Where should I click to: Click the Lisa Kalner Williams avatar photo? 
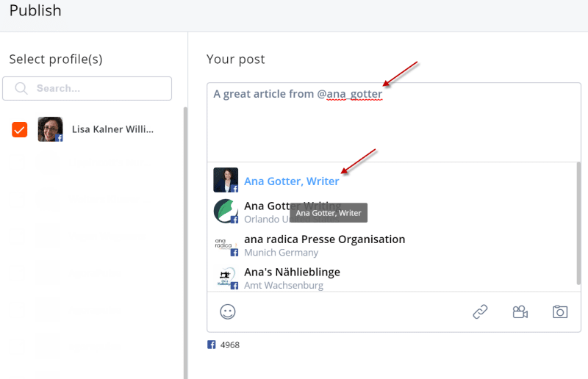(50, 129)
